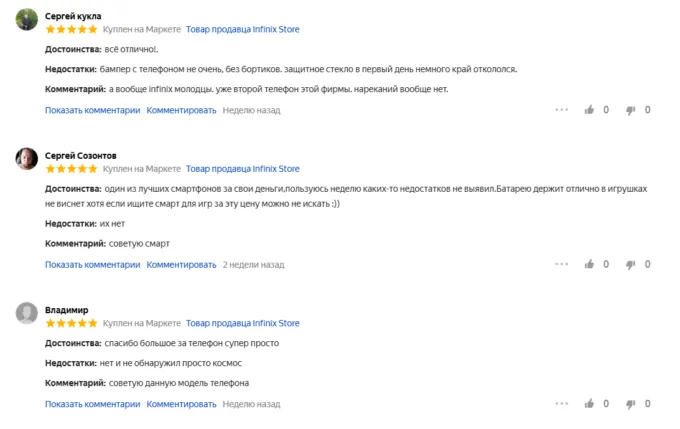Expand comments on Сергей Созонтов's review

pos(92,265)
